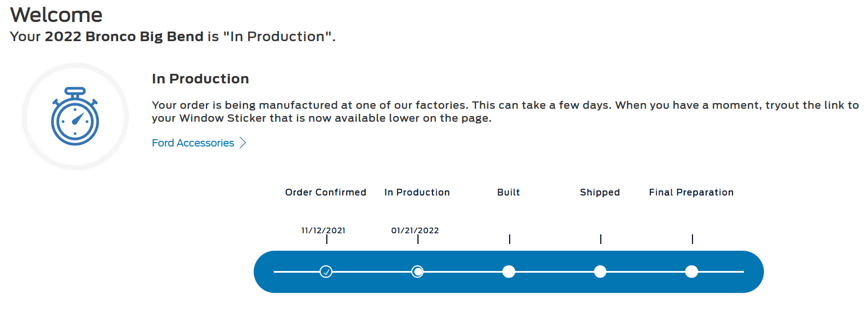This screenshot has height=311, width=868.
Task: Click the Shipped stage label
Action: pos(600,193)
